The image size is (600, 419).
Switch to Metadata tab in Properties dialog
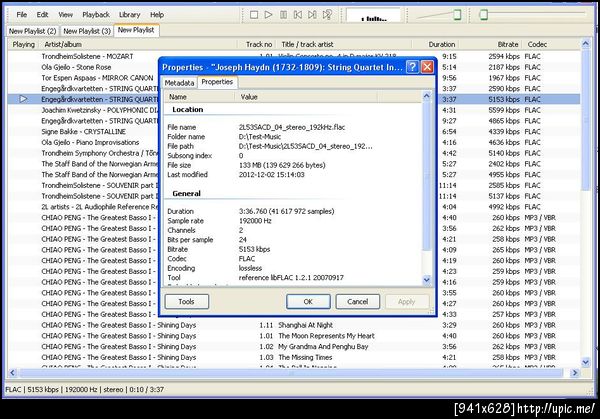coord(179,83)
